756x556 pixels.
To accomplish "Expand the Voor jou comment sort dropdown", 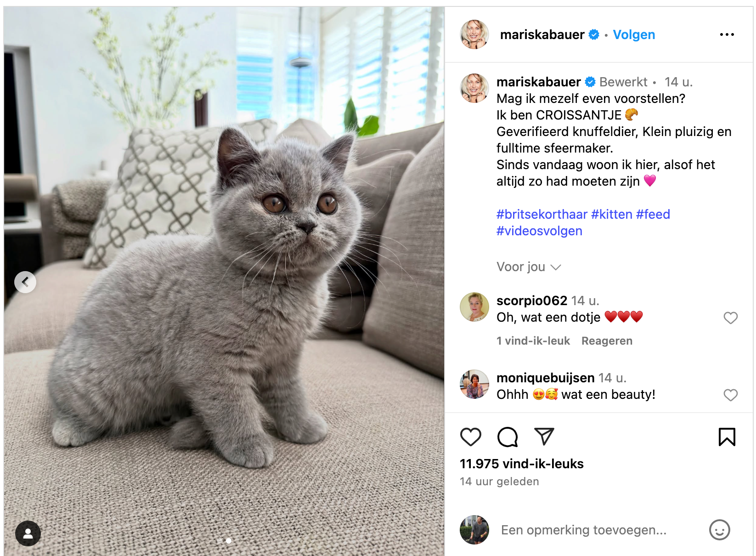I will [529, 267].
